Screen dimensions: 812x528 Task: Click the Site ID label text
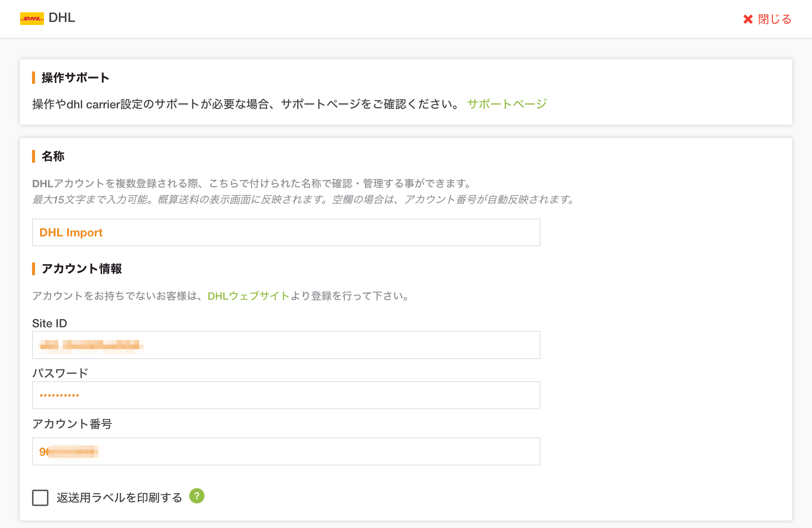50,323
